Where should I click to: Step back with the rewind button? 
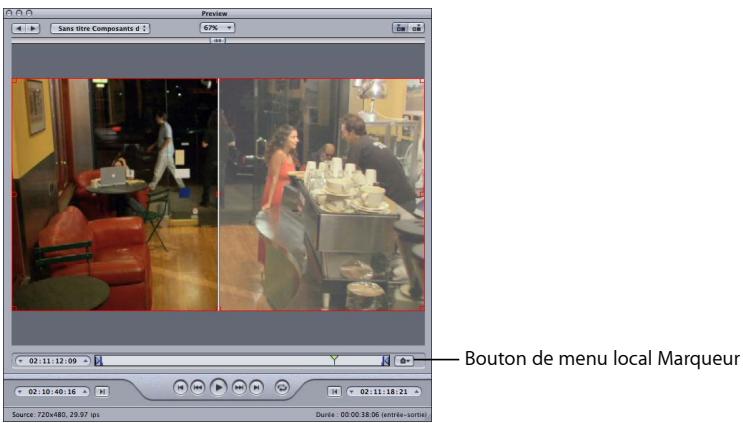(x=198, y=384)
